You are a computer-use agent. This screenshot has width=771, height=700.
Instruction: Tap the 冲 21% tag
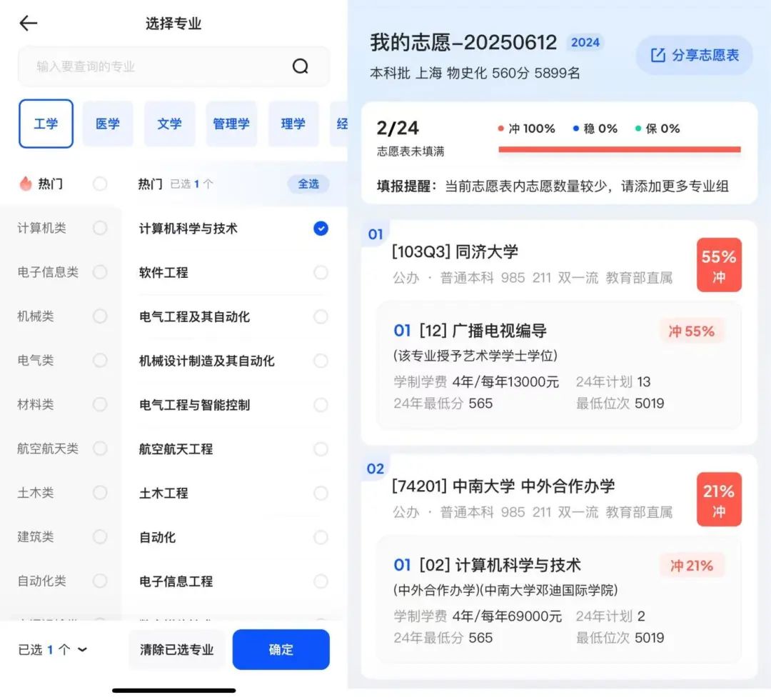point(691,566)
